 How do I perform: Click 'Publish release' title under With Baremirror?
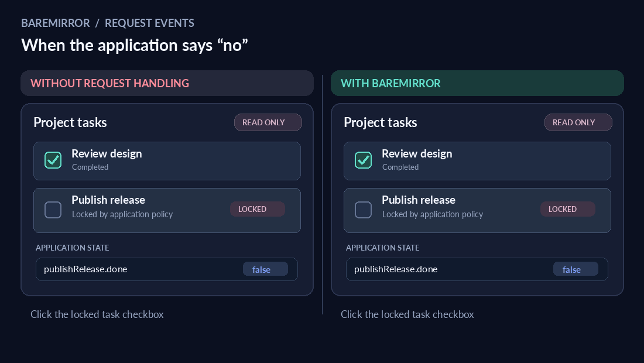point(419,200)
